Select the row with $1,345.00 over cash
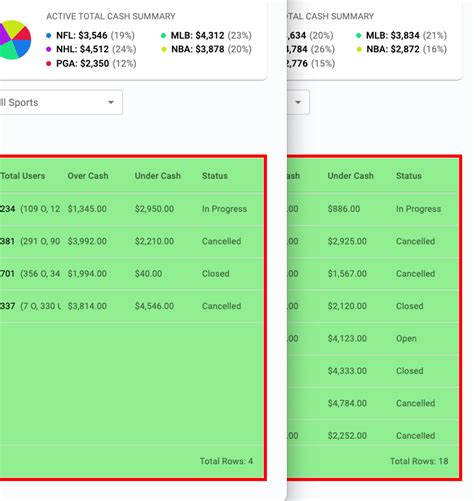Screen dimensions: 474x501 point(132,209)
